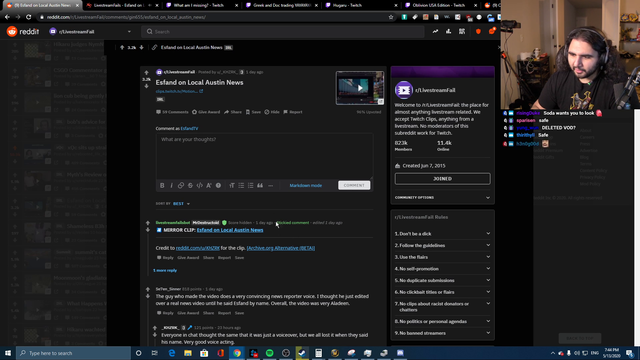
Task: Insert a link in the comment editor
Action: [x=181, y=185]
